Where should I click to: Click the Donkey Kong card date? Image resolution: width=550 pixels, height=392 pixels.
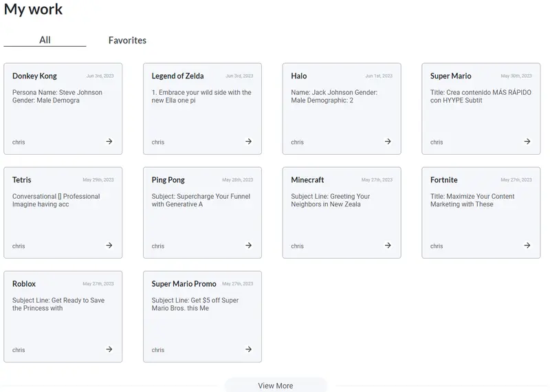coord(100,76)
